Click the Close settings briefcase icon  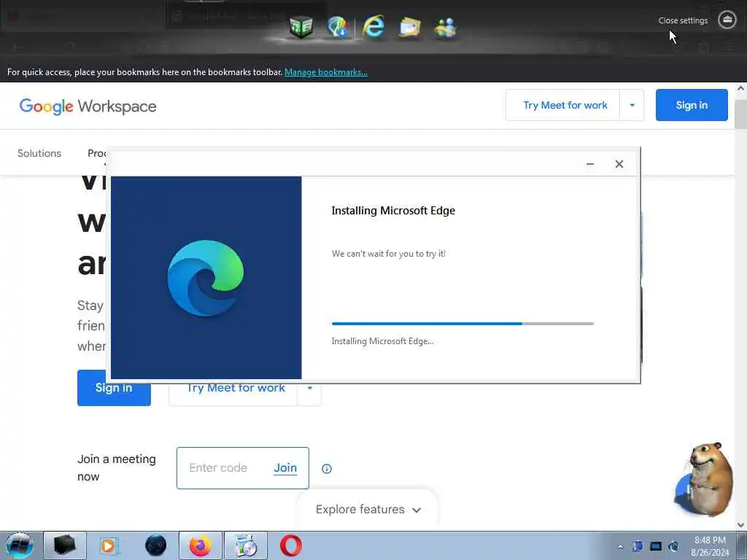(x=727, y=20)
